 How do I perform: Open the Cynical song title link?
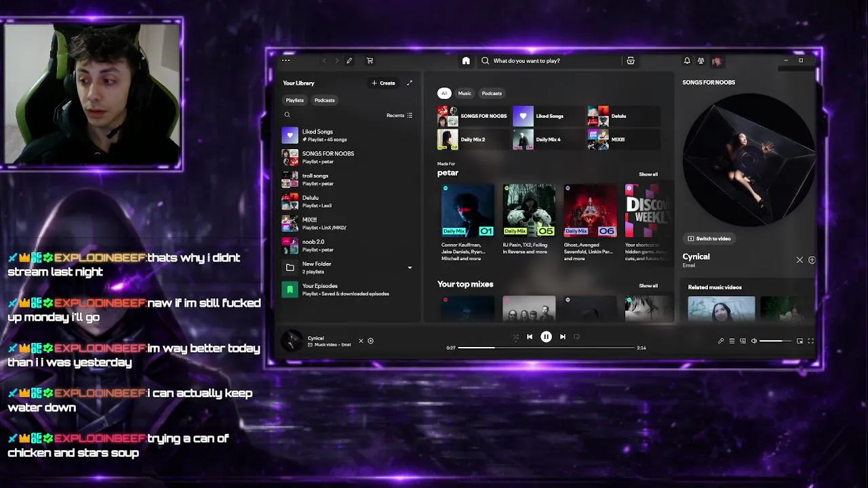696,257
